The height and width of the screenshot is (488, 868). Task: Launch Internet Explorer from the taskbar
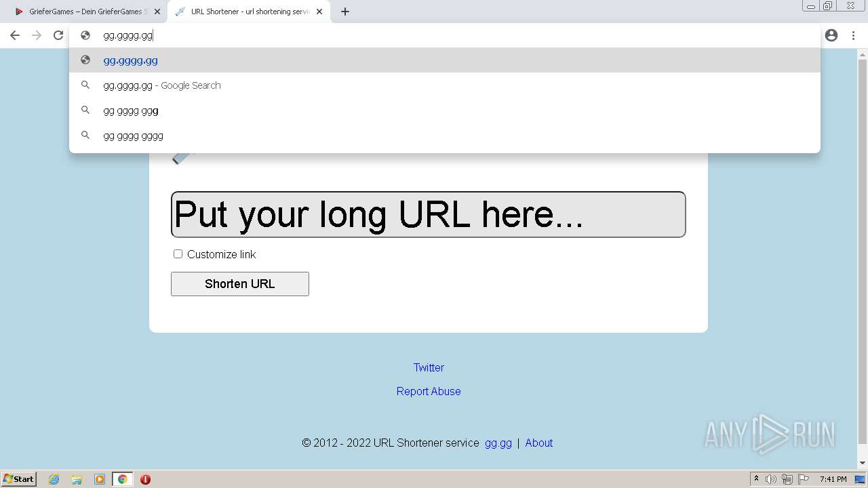click(54, 479)
